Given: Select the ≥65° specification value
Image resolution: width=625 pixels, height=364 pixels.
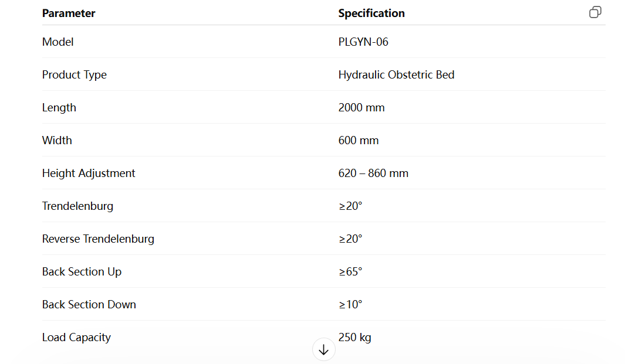Looking at the screenshot, I should tap(350, 271).
